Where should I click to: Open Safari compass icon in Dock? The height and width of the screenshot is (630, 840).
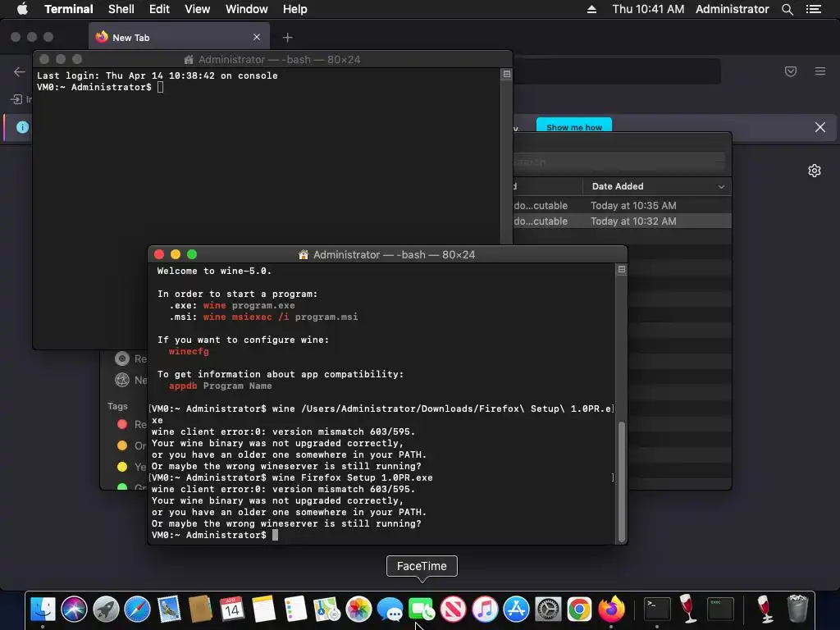coord(137,609)
